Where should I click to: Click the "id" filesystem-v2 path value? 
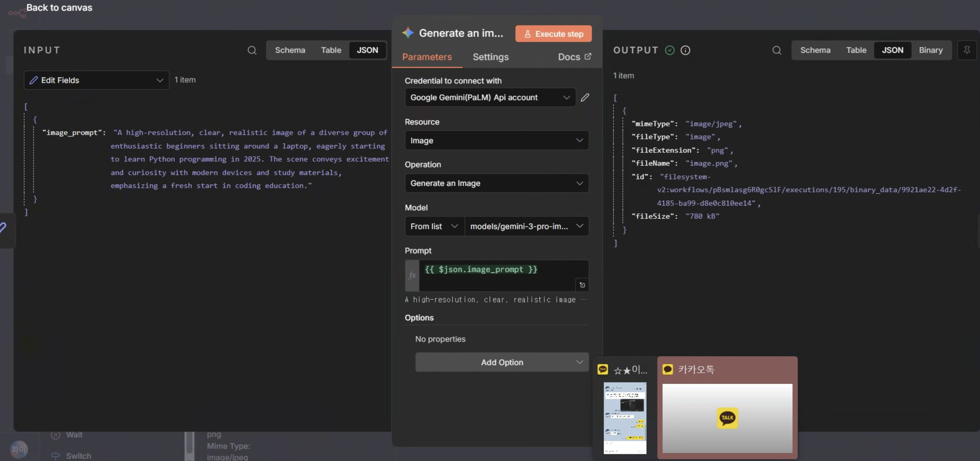(810, 190)
